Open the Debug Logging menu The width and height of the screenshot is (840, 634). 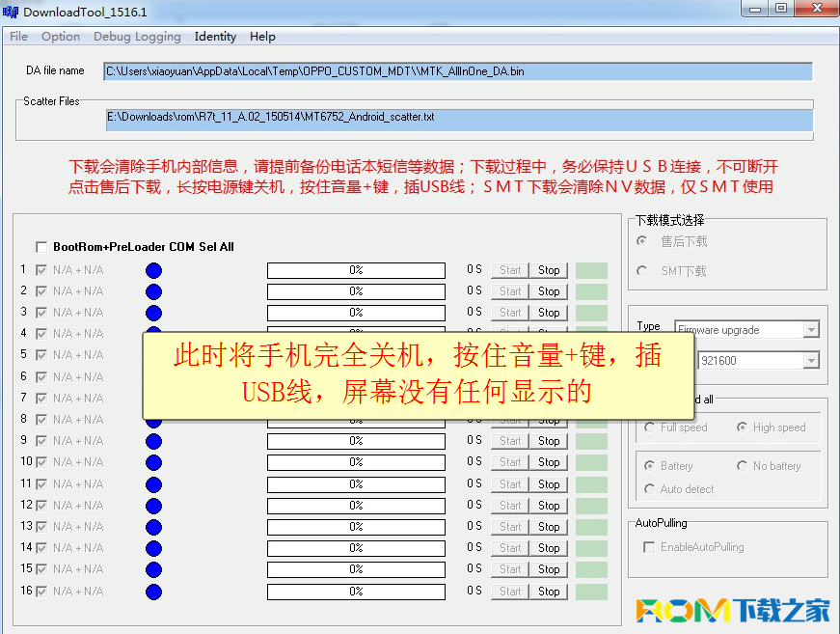coord(137,37)
